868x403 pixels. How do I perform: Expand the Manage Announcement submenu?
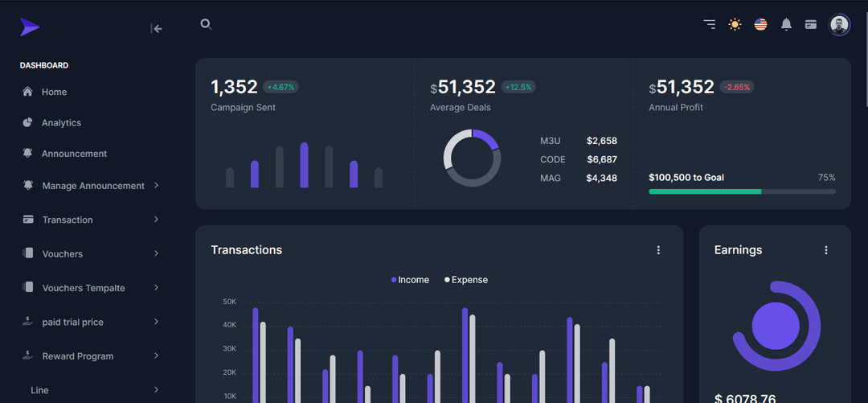pos(92,186)
